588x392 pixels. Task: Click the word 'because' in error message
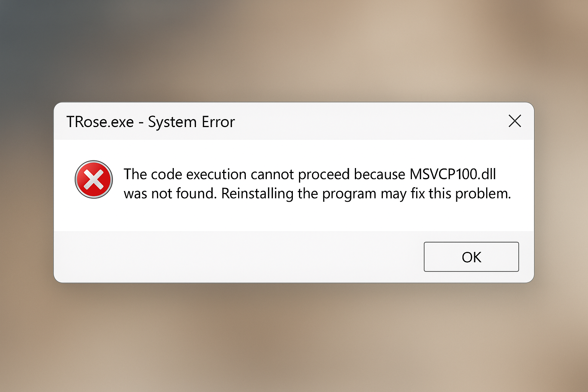tap(379, 174)
